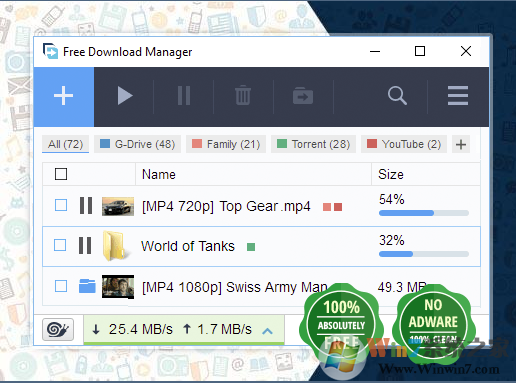Viewport: 516px width, 383px height.
Task: Expand speed panel with the up chevron
Action: (267, 331)
